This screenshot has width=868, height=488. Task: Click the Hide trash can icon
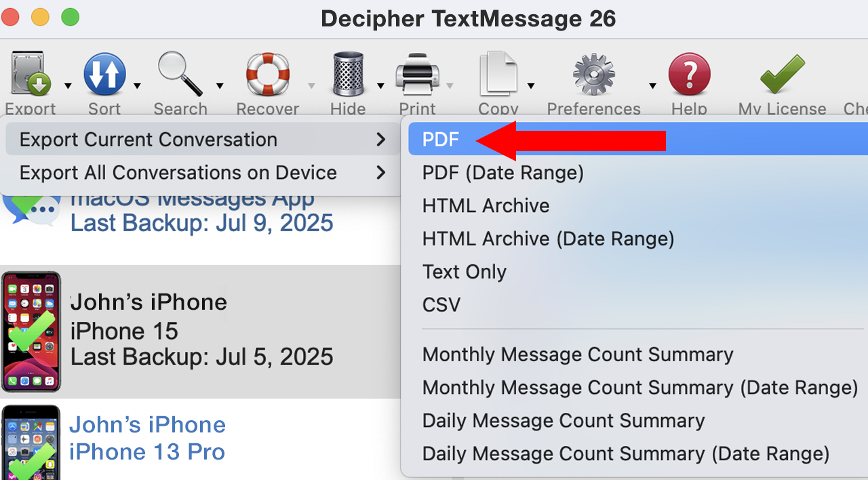click(x=349, y=74)
